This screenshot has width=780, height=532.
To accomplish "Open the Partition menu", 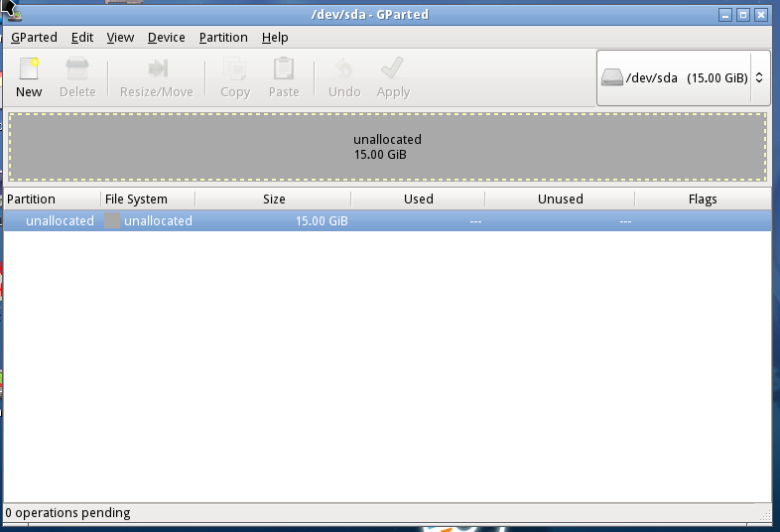I will (223, 38).
